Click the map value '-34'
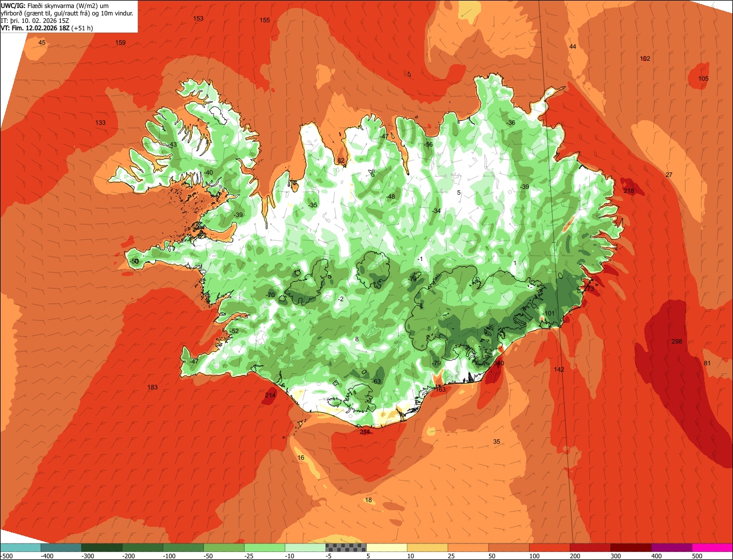Viewport: 733px width, 560px height. tap(436, 211)
